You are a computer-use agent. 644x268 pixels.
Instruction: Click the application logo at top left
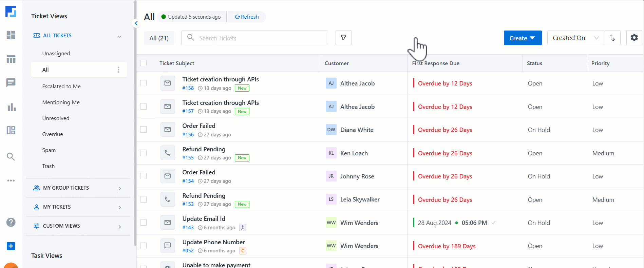11,12
